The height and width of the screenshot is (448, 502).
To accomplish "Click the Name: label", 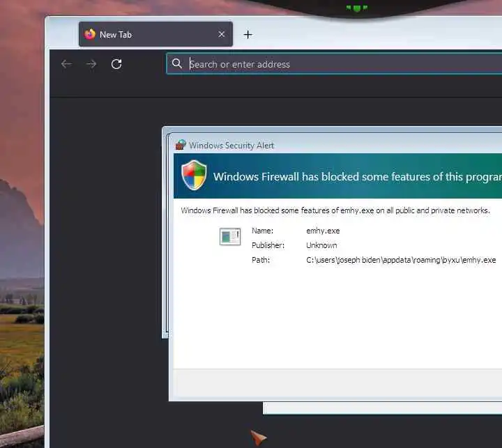I will click(263, 231).
